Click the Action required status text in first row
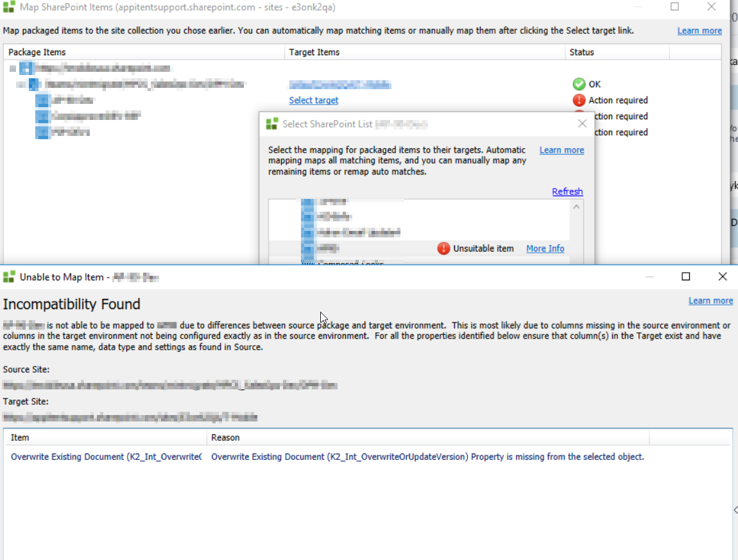This screenshot has width=738, height=560. click(618, 100)
